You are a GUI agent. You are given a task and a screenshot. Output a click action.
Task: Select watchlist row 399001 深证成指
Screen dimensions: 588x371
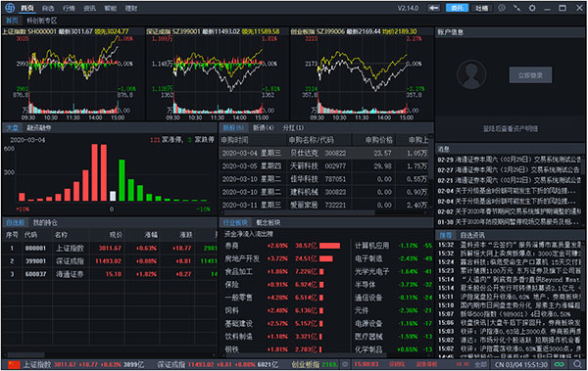[110, 261]
